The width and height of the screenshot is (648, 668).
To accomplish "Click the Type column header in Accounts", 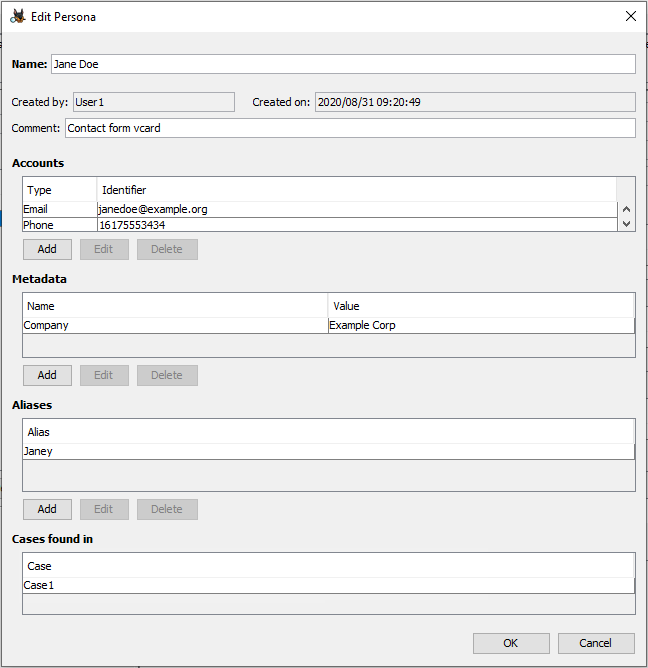I will click(x=59, y=190).
